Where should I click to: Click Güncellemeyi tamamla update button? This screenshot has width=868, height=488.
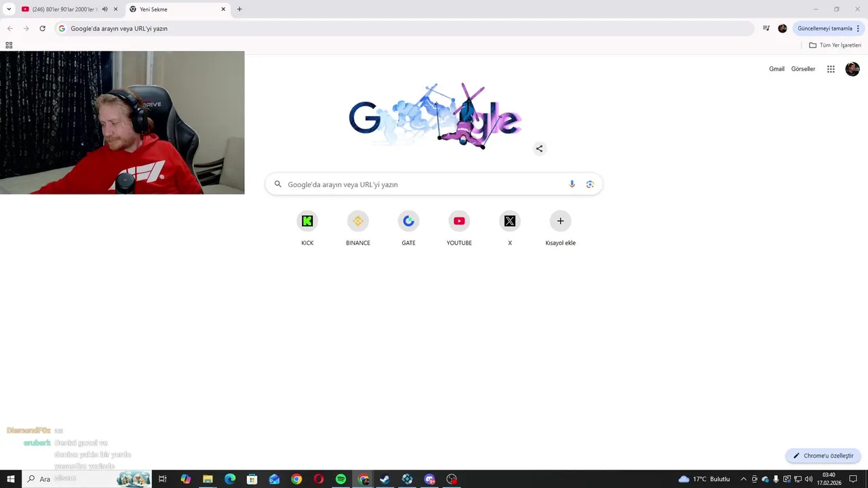pyautogui.click(x=828, y=28)
